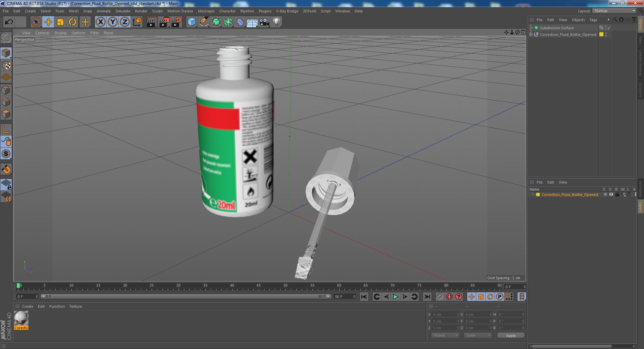The width and height of the screenshot is (644, 349).
Task: Add a Light object
Action: click(x=277, y=22)
